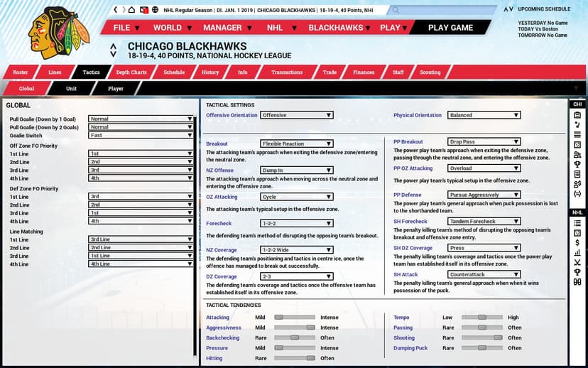
Task: Click the globe web browser icon
Action: pos(155,10)
